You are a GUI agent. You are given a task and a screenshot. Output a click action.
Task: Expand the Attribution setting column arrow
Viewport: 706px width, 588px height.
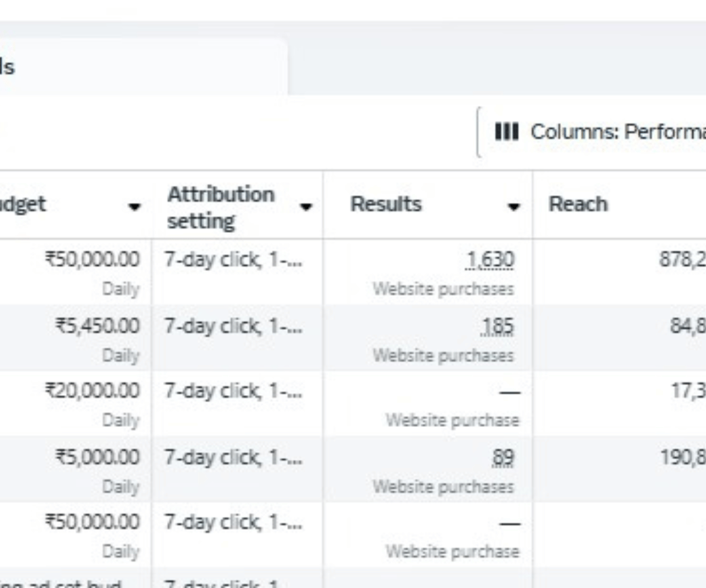(x=306, y=206)
